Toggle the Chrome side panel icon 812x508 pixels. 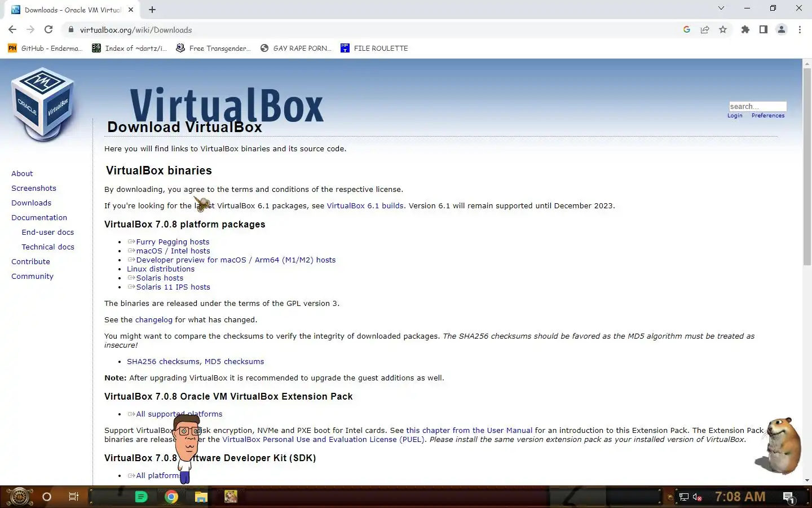tap(763, 30)
